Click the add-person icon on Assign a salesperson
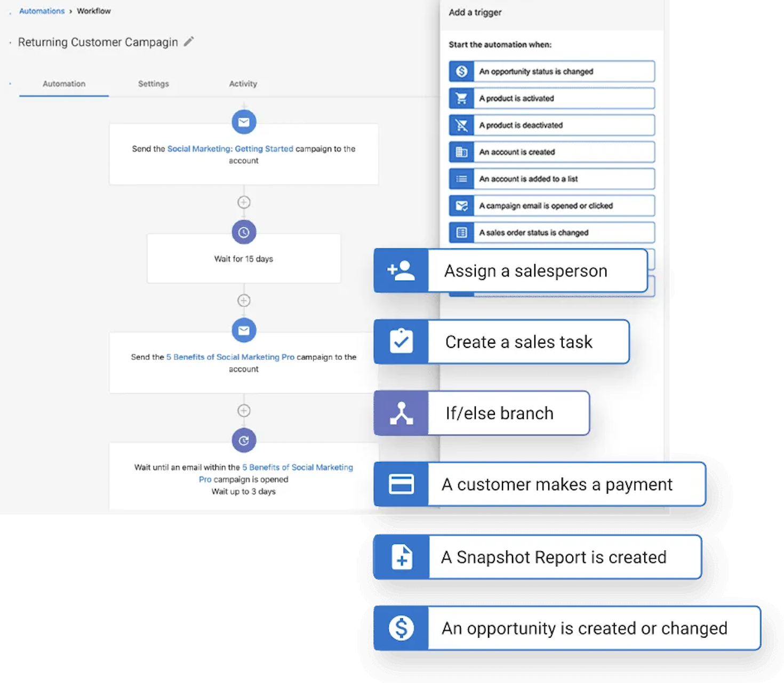The width and height of the screenshot is (784, 683). coord(401,271)
